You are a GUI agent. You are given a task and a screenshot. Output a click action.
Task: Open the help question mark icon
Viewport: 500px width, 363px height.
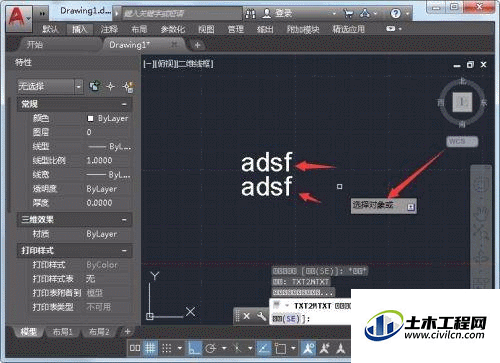[395, 14]
